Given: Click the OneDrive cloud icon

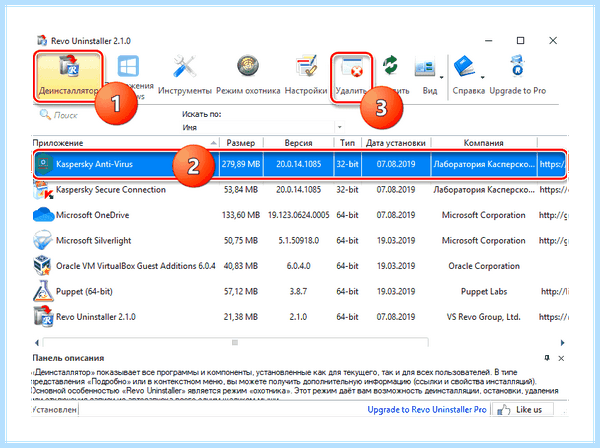Looking at the screenshot, I should tap(43, 215).
